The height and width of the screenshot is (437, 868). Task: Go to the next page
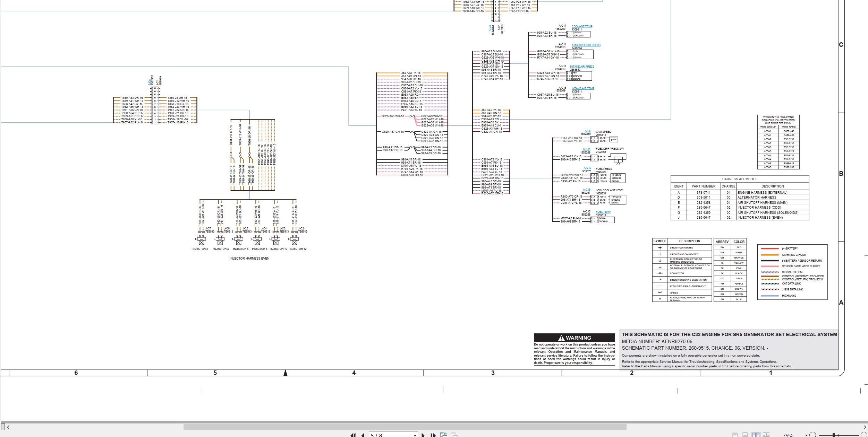(423, 435)
